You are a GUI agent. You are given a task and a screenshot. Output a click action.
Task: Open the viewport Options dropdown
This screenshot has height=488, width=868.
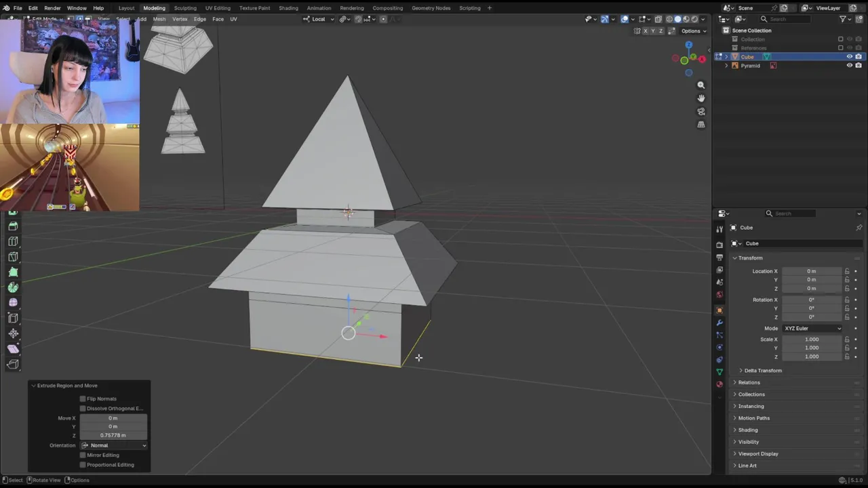[x=693, y=31]
